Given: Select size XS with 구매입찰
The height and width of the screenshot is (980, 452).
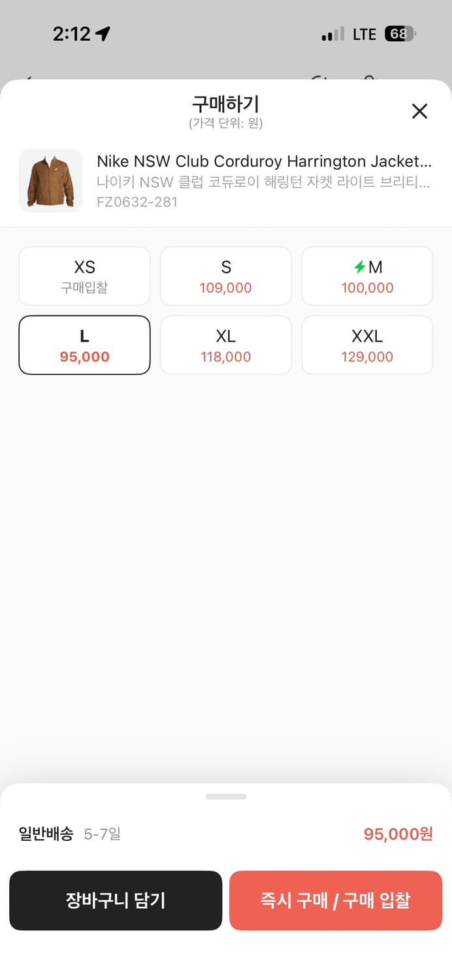Looking at the screenshot, I should click(x=84, y=276).
